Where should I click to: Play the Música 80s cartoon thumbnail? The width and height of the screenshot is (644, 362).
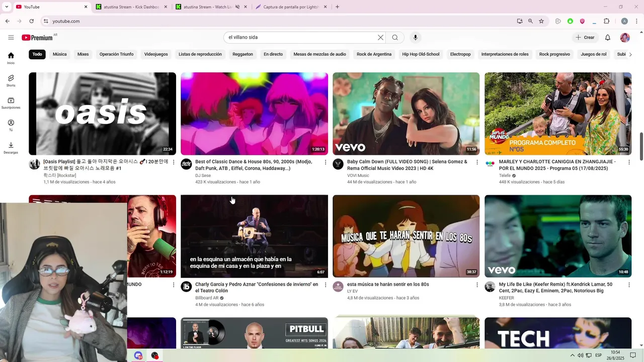406,236
